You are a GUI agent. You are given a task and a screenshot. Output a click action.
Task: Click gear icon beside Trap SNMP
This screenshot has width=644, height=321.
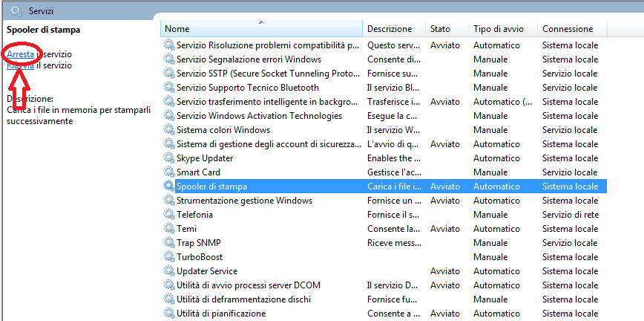coord(169,243)
